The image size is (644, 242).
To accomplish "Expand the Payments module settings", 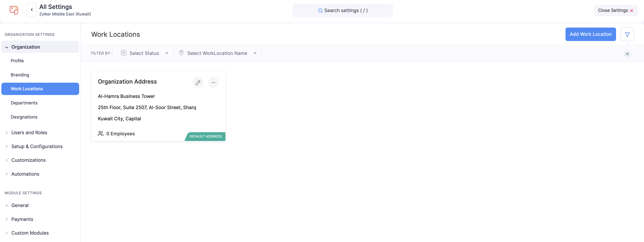I will 22,219.
